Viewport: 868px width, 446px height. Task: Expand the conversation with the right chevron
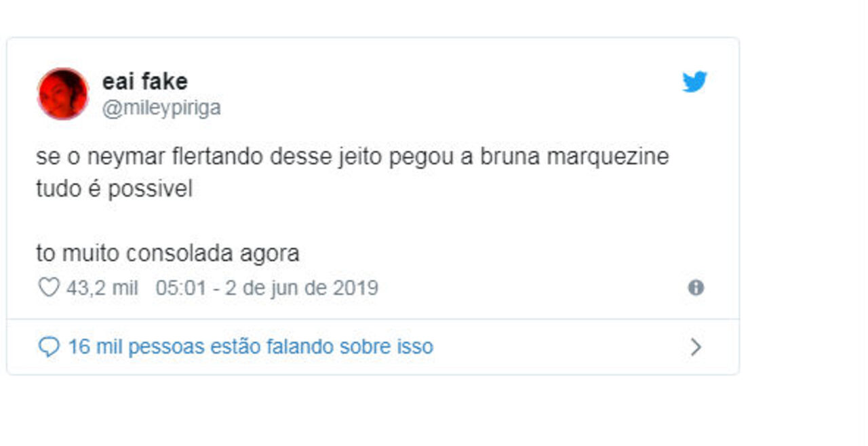click(696, 348)
